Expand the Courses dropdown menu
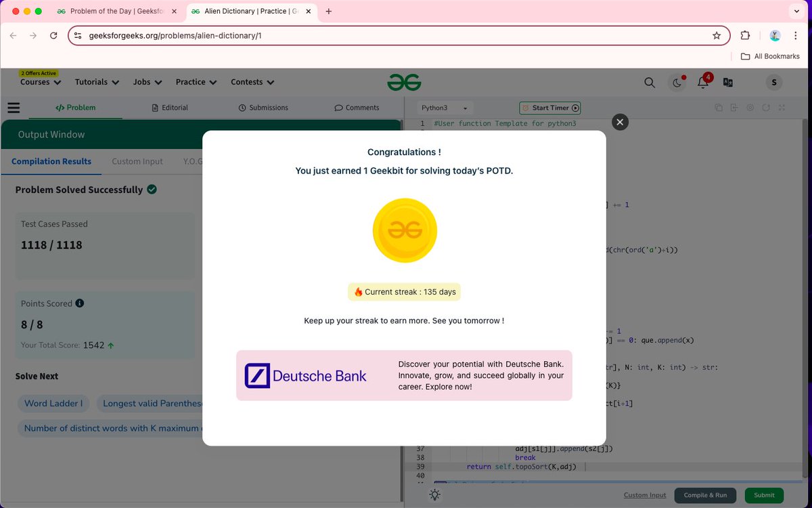 click(x=41, y=82)
